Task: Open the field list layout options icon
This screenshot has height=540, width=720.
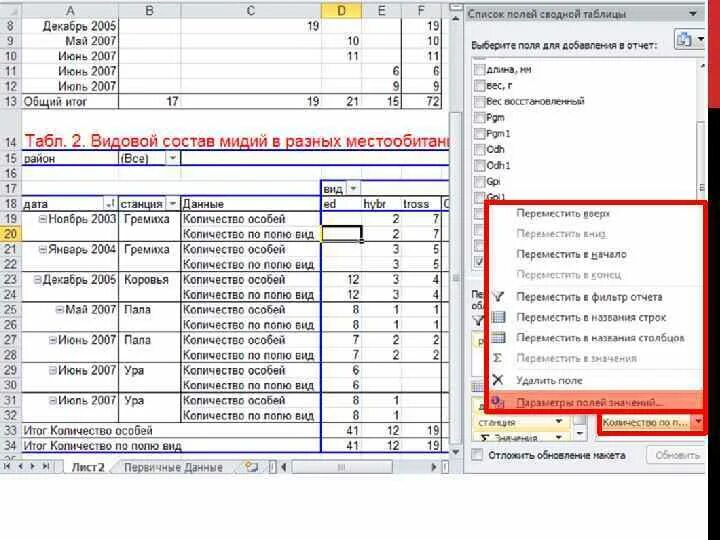Action: [x=688, y=40]
